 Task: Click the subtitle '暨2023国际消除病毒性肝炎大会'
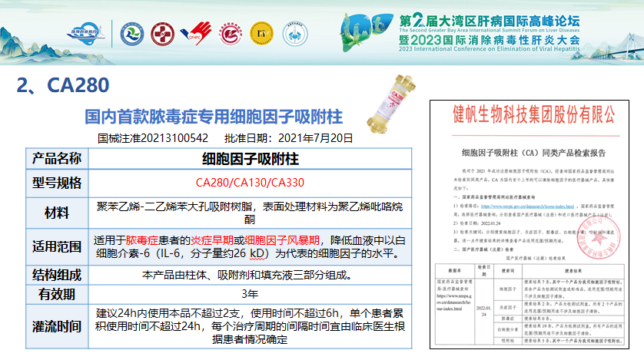(490, 40)
